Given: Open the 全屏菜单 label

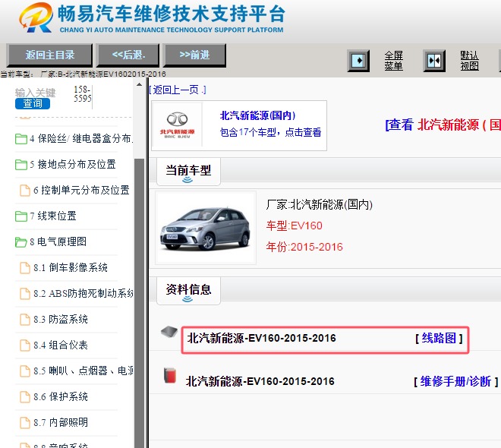Looking at the screenshot, I should coord(393,61).
